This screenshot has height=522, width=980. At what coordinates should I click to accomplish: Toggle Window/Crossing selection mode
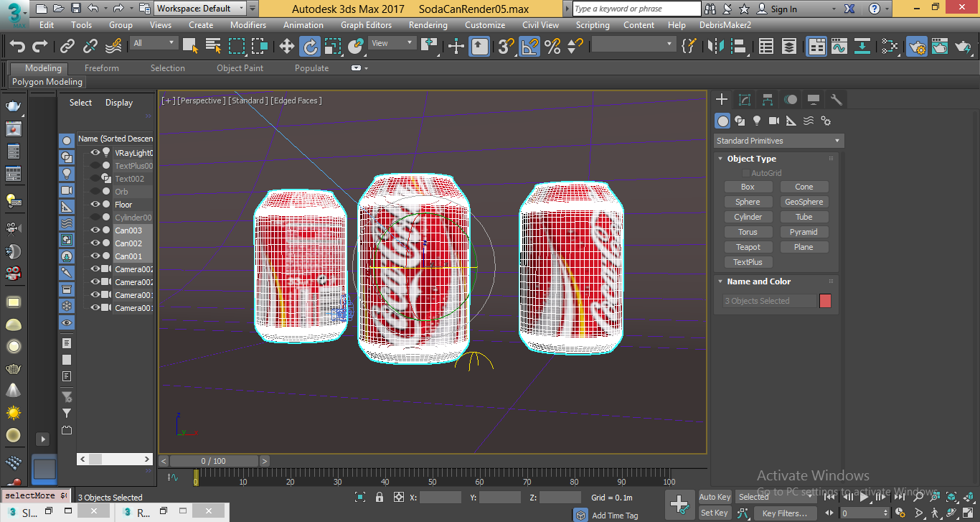tap(260, 47)
